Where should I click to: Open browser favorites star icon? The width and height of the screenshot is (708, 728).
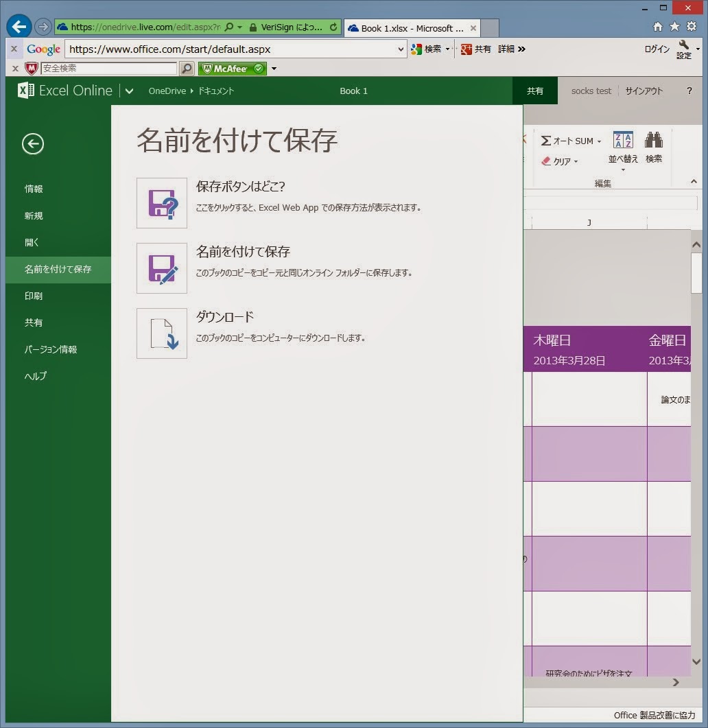point(674,27)
